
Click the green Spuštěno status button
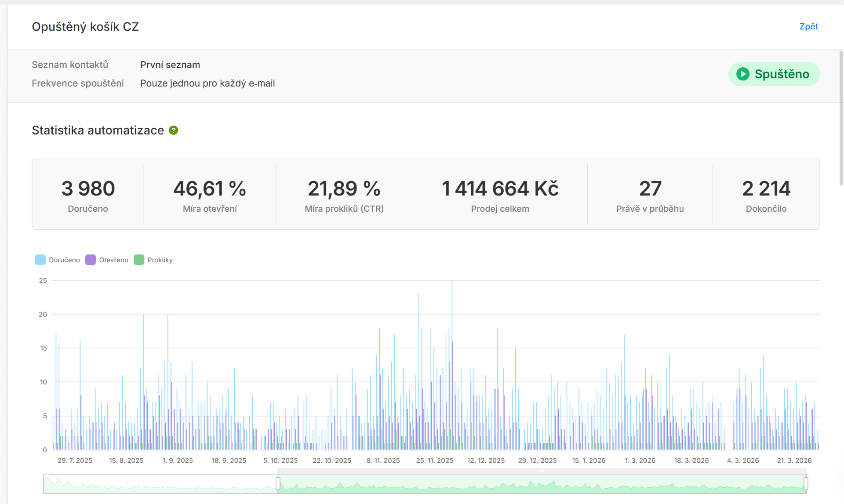[774, 74]
